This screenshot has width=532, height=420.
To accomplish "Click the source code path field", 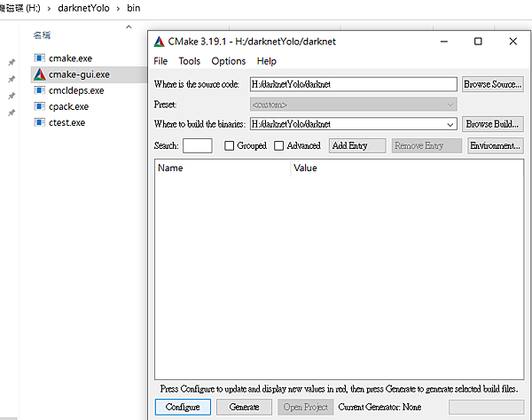I will pyautogui.click(x=353, y=84).
